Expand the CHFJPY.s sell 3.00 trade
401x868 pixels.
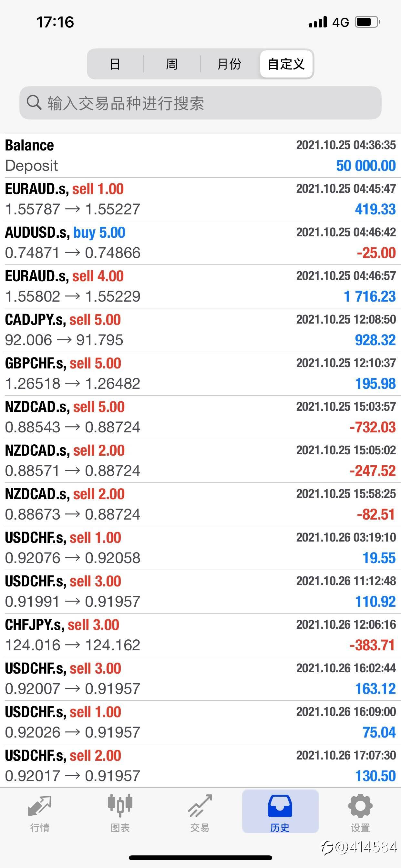200,635
